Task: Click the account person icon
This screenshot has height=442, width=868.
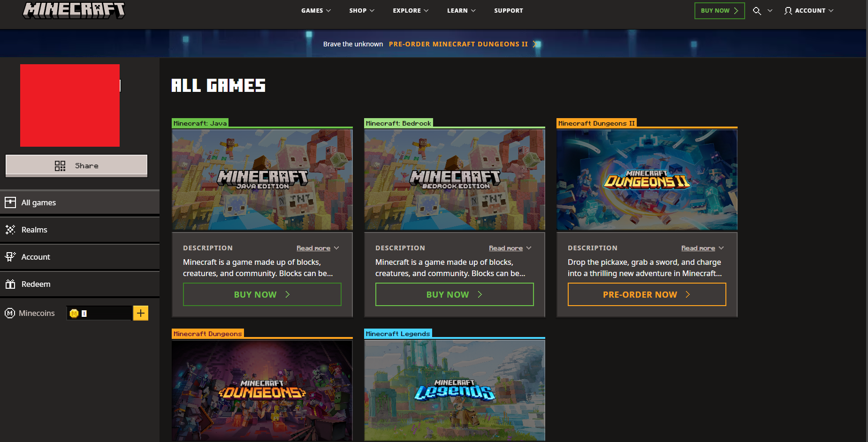Action: (788, 11)
